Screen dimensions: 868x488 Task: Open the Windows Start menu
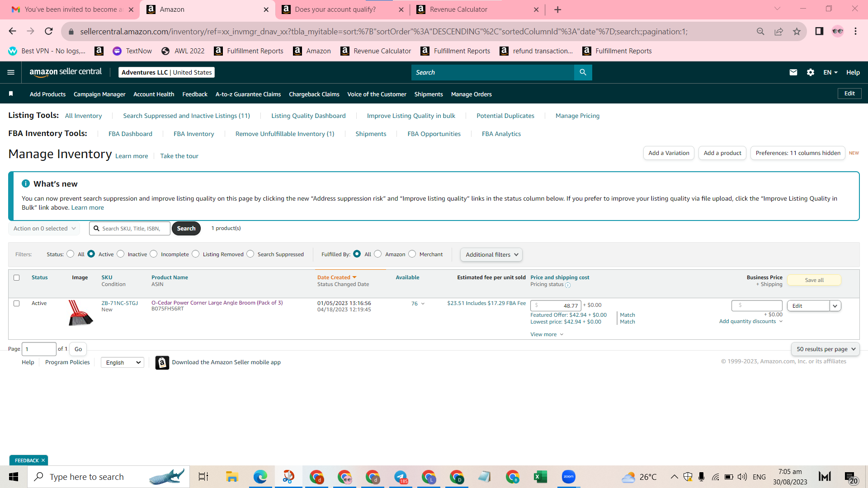(x=14, y=477)
